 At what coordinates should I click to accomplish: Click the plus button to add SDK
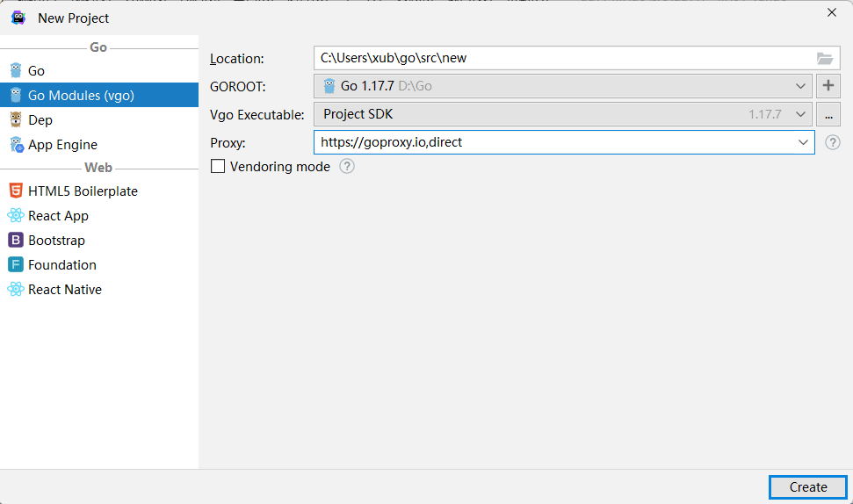(828, 86)
